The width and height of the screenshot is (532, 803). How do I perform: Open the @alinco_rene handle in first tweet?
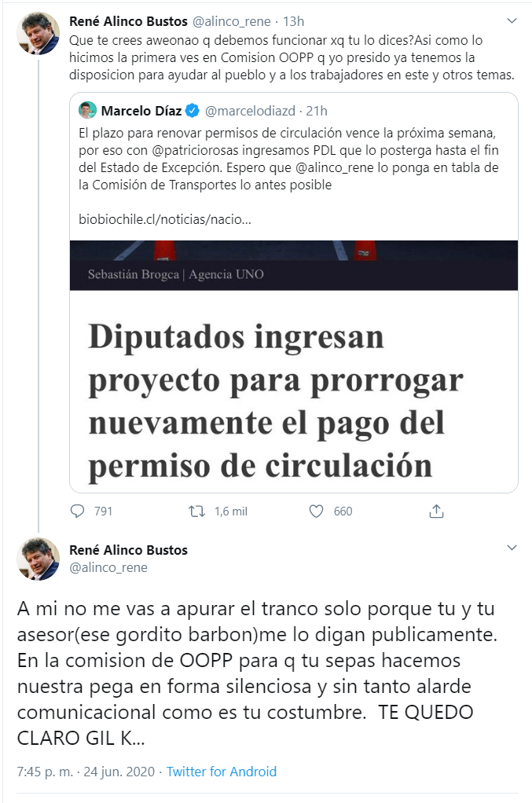(x=232, y=21)
